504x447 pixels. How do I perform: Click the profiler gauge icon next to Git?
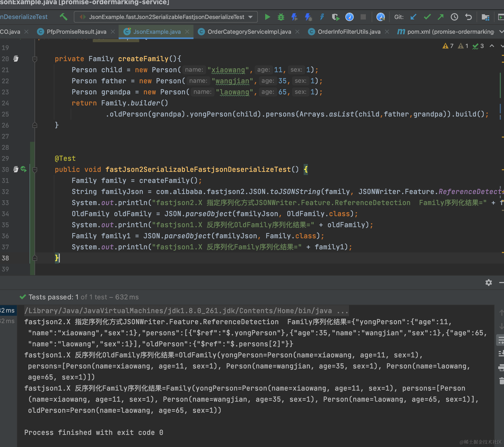point(381,17)
